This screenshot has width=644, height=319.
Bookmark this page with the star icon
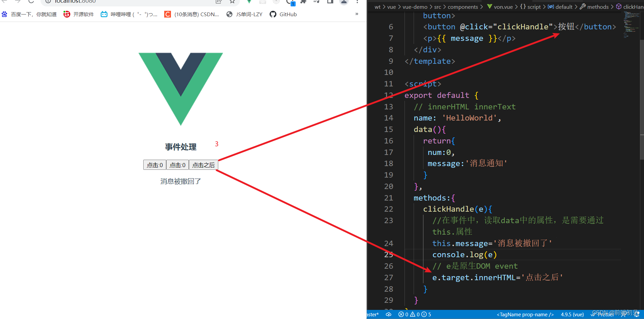pyautogui.click(x=232, y=2)
